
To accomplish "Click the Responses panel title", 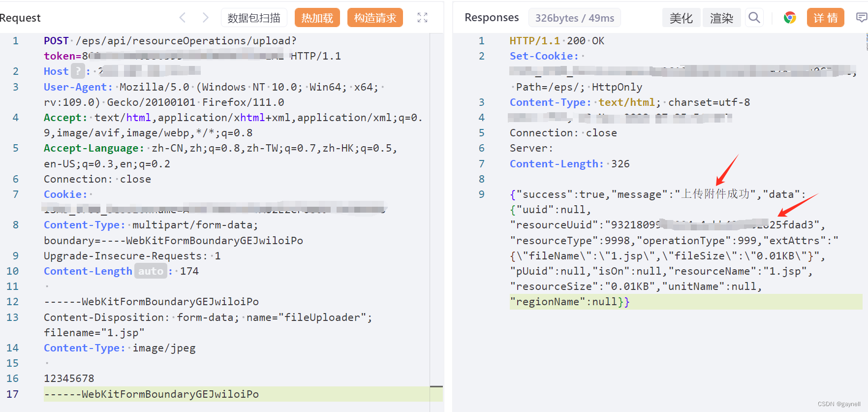I will [x=492, y=18].
